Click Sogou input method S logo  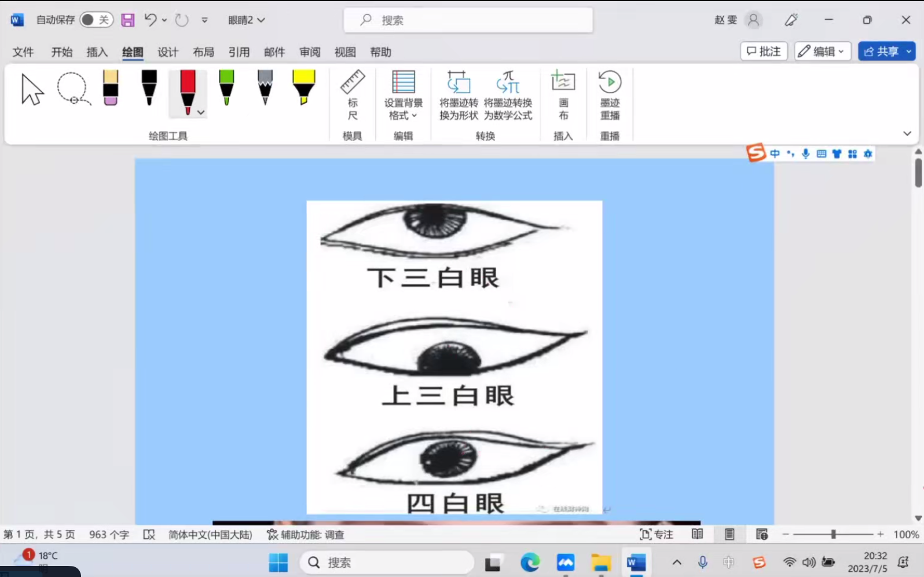tap(756, 153)
